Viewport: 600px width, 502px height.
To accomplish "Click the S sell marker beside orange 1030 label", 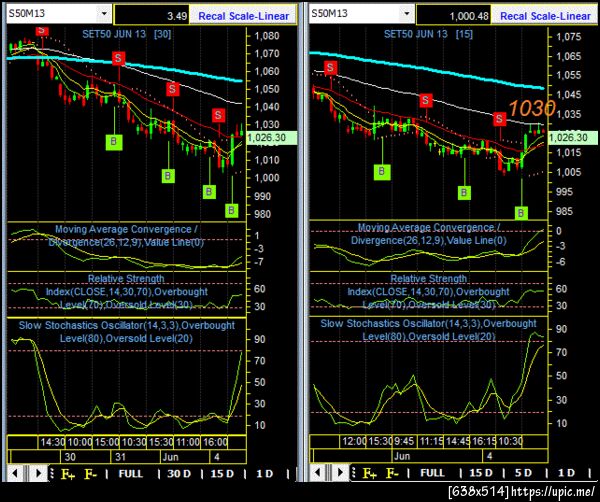I will click(x=499, y=119).
